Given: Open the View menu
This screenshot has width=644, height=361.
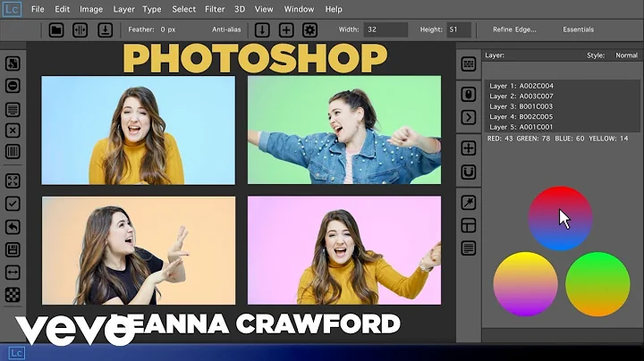Looking at the screenshot, I should coord(264,9).
